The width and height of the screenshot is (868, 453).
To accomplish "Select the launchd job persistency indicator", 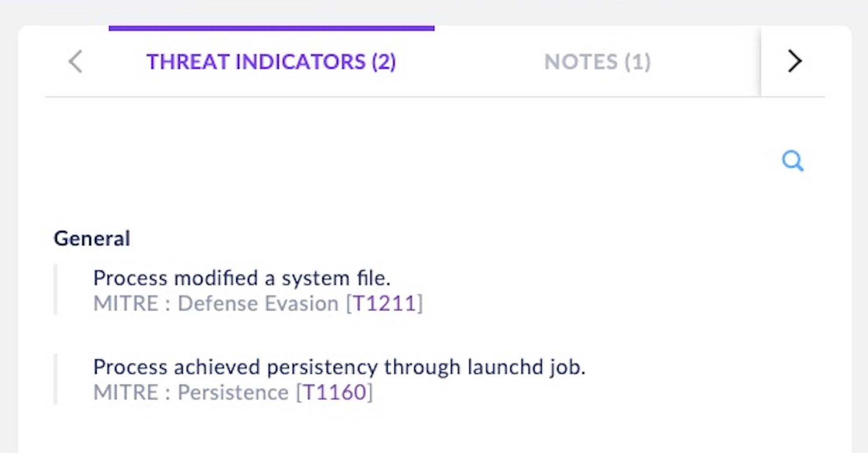I will pos(339,367).
